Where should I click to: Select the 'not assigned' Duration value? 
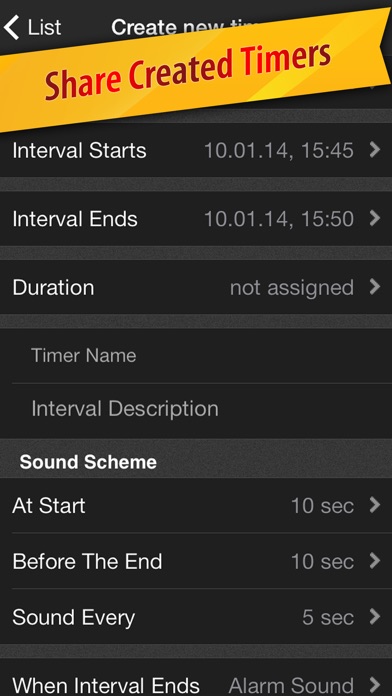click(x=292, y=288)
